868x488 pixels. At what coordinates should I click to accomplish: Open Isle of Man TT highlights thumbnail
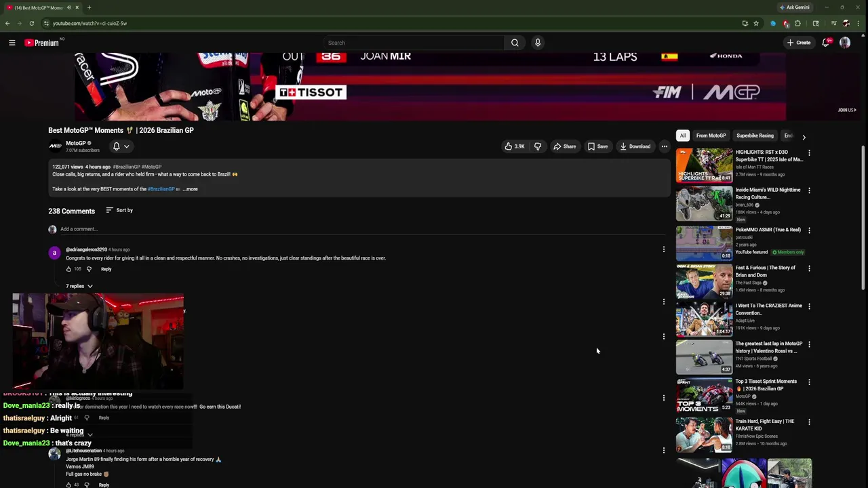(x=704, y=165)
